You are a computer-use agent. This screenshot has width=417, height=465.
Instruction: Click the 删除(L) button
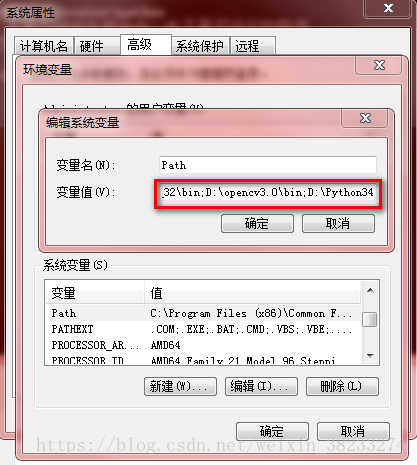pos(342,386)
